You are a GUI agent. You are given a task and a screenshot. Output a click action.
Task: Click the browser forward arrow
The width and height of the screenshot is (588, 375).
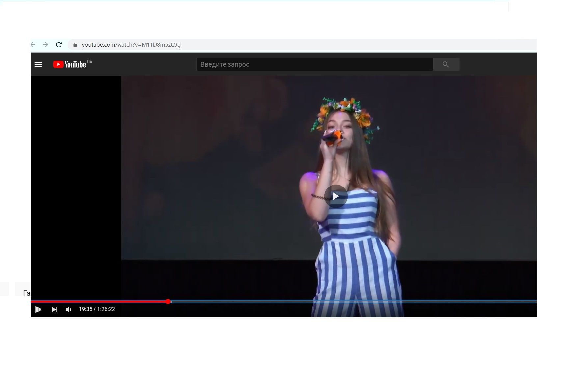pyautogui.click(x=46, y=45)
